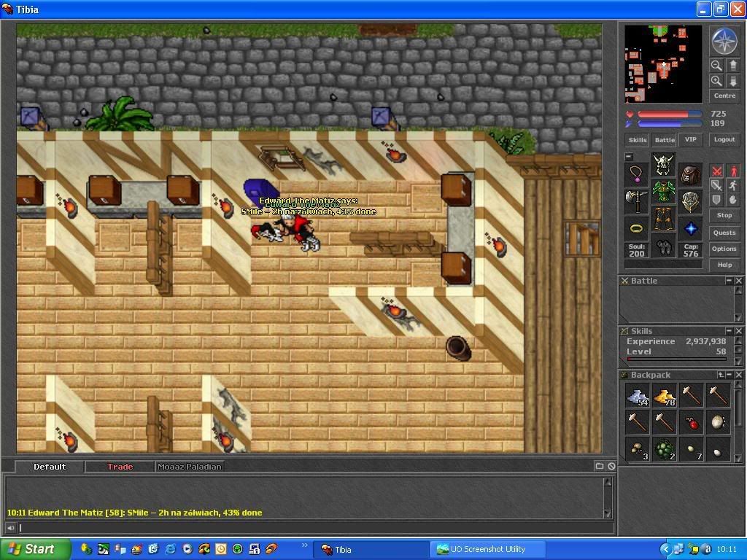Click ignore list button in chat bar

click(611, 466)
